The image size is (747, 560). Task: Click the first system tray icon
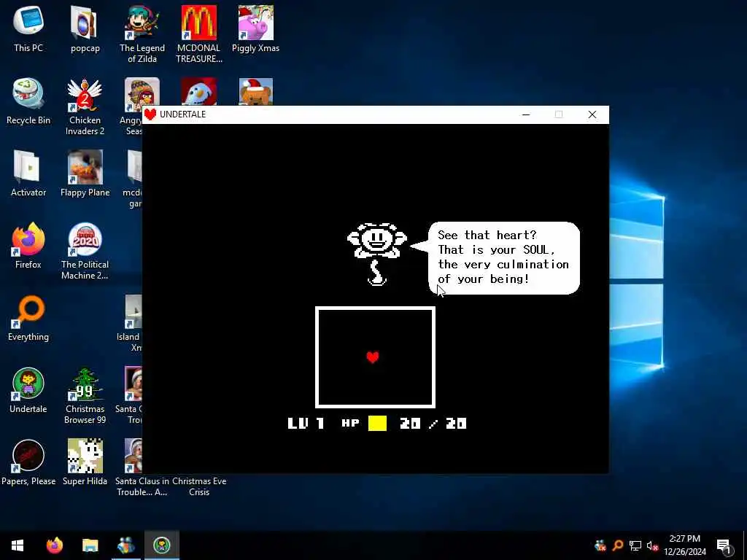click(600, 545)
